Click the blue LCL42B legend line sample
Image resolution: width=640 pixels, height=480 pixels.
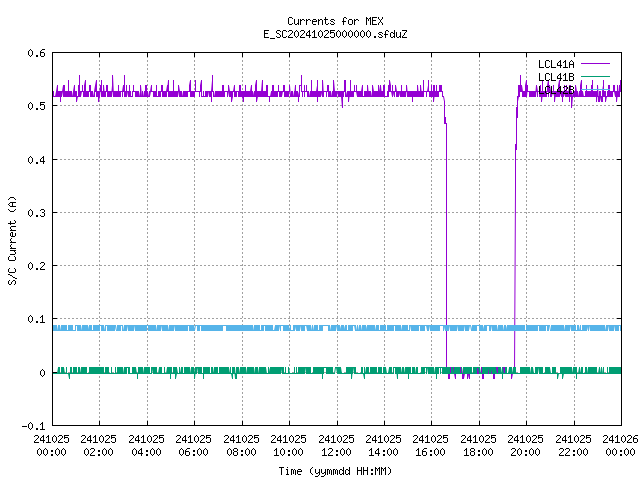click(595, 89)
